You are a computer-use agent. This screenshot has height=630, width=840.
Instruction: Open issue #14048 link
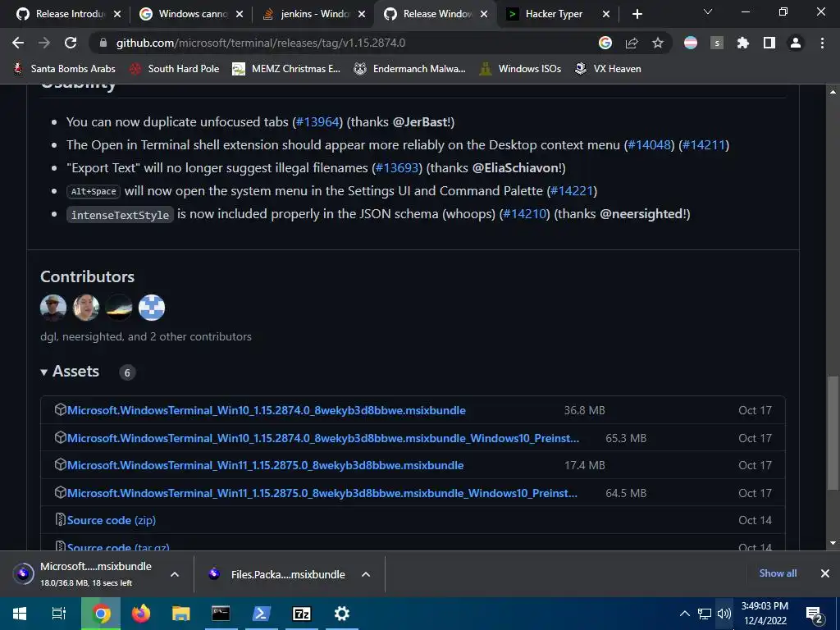650,145
